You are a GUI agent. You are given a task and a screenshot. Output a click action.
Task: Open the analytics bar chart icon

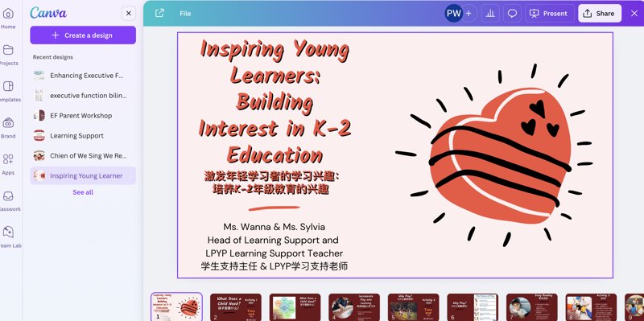point(490,13)
